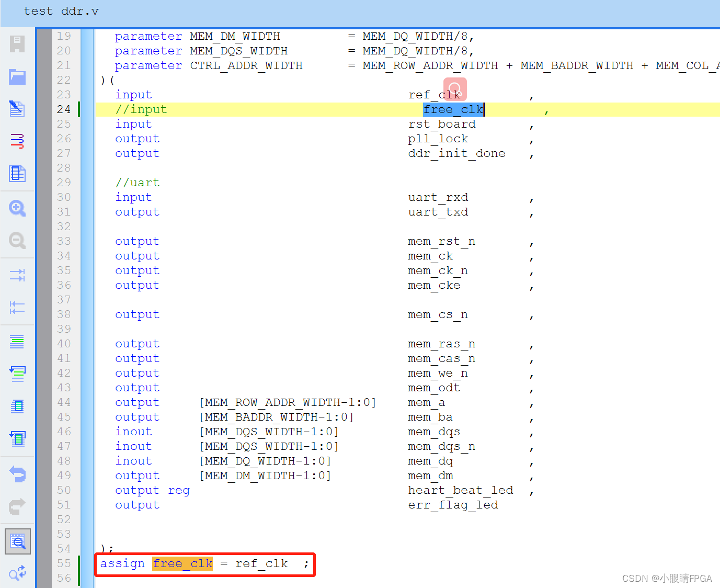
Task: Click mem_ck_n port name
Action: 438,270
